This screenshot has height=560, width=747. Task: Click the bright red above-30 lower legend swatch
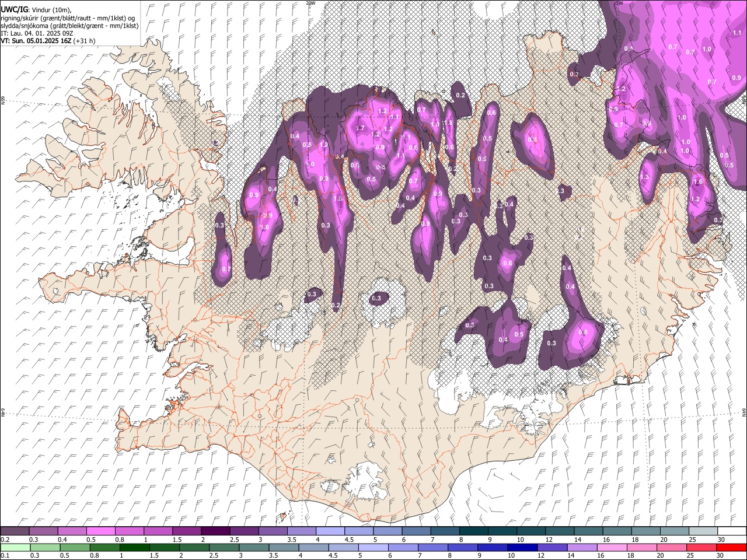tap(731, 547)
